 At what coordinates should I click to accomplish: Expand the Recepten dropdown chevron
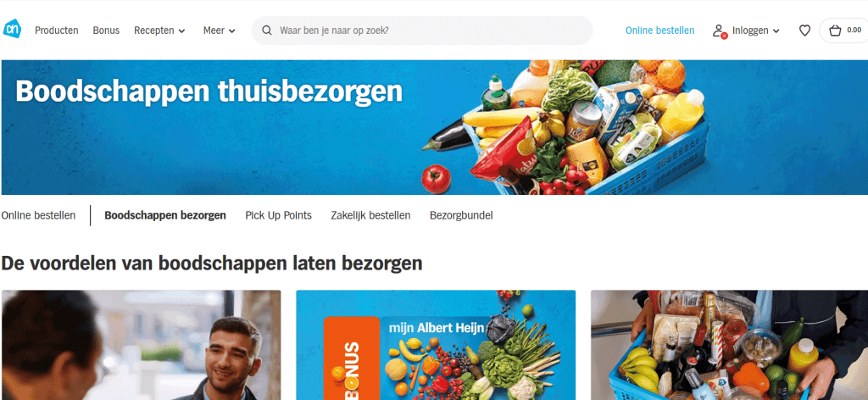[181, 31]
